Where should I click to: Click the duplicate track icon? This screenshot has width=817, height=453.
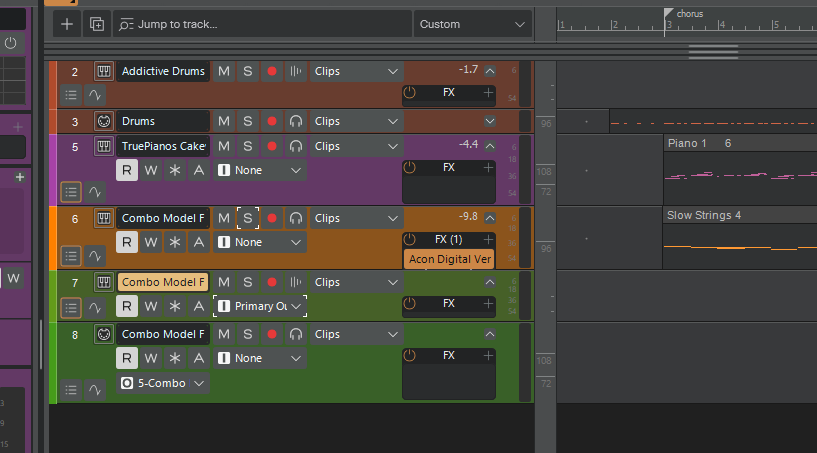[96, 24]
